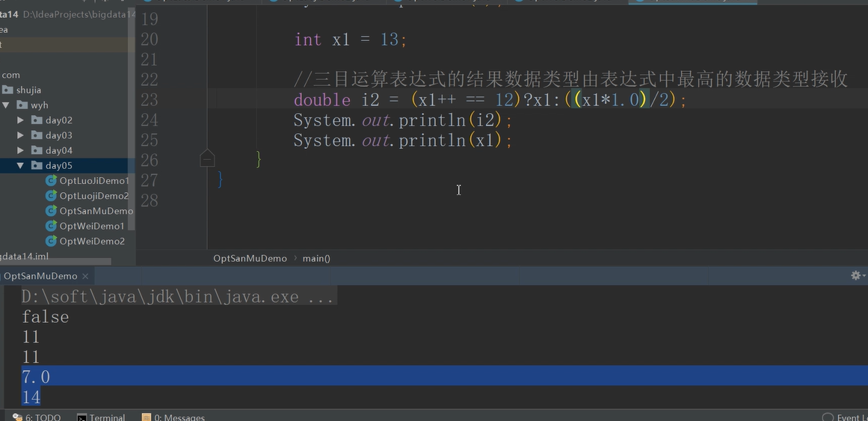
Task: Open the OptWeiDemo1 class file
Action: [92, 226]
